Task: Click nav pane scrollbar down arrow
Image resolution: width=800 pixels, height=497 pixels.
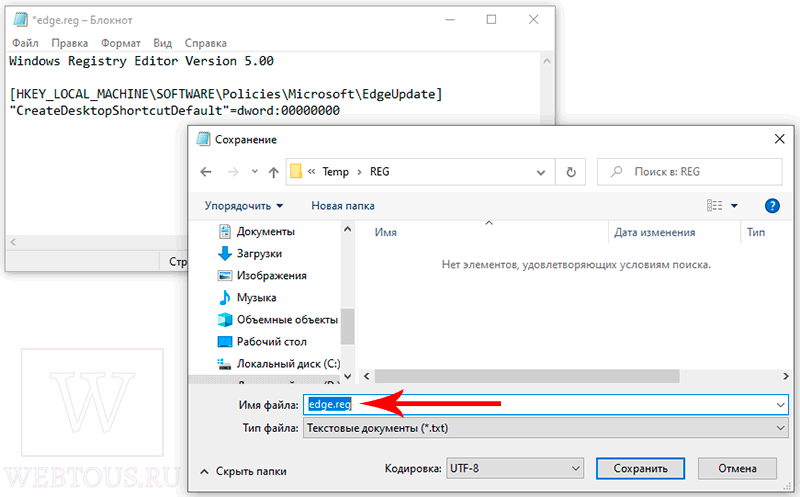Action: [x=348, y=377]
